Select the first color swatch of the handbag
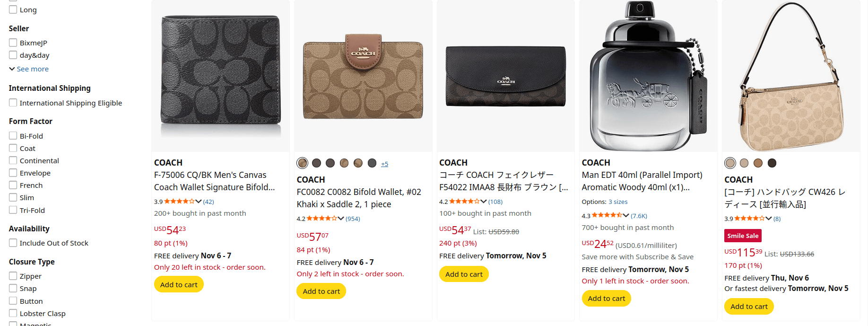Screen dimensions: 868x326 pos(730,163)
